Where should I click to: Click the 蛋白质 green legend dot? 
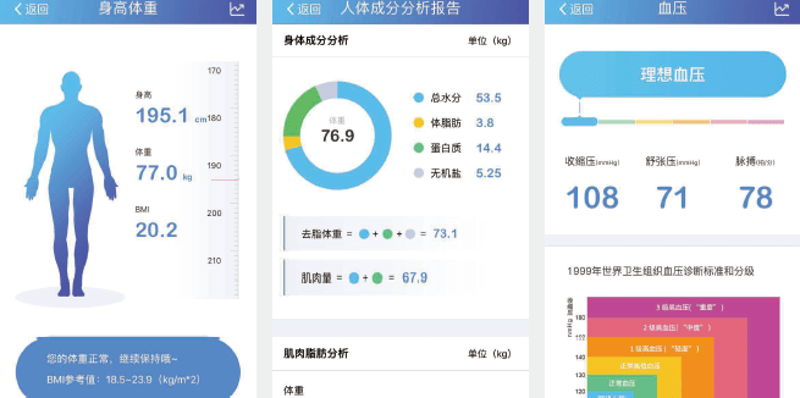coord(418,148)
